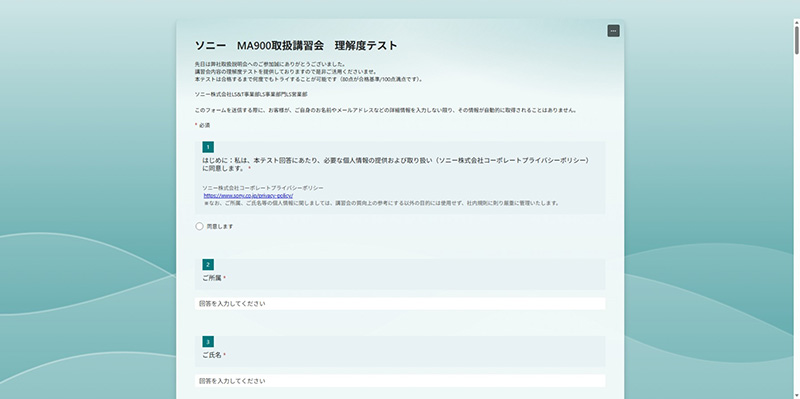The height and width of the screenshot is (399, 800).
Task: Select the 同意します radio button
Action: pos(199,227)
